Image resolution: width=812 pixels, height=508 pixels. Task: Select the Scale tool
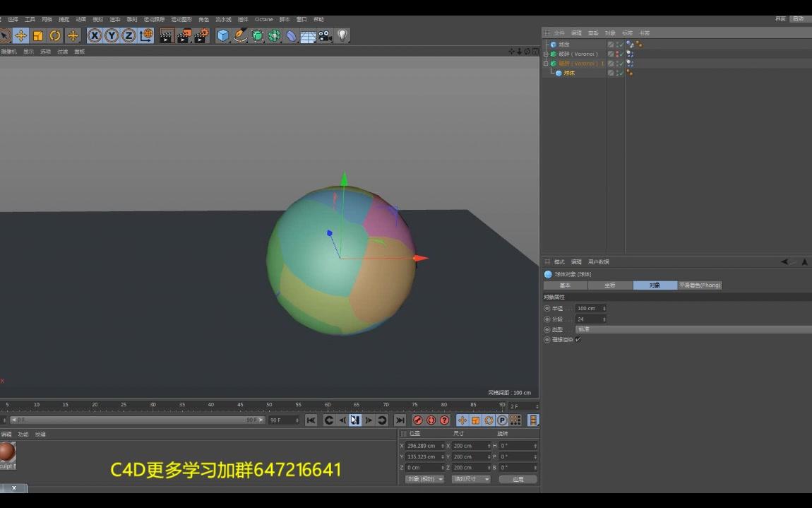pyautogui.click(x=38, y=35)
